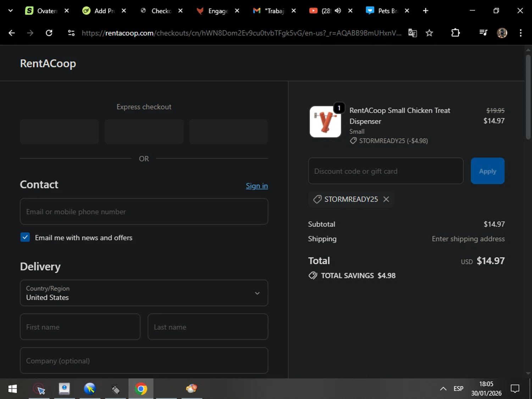The image size is (532, 399).
Task: Expand the Country/Region dropdown
Action: (144, 293)
